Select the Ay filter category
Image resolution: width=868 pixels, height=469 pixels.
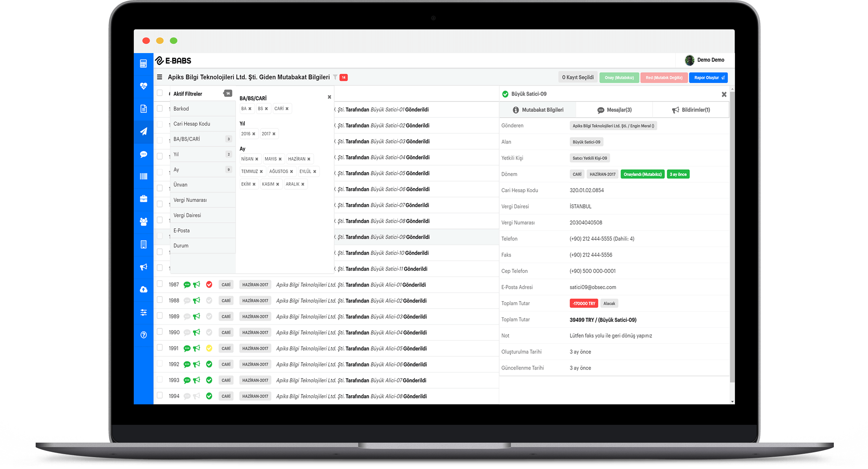[x=203, y=169]
